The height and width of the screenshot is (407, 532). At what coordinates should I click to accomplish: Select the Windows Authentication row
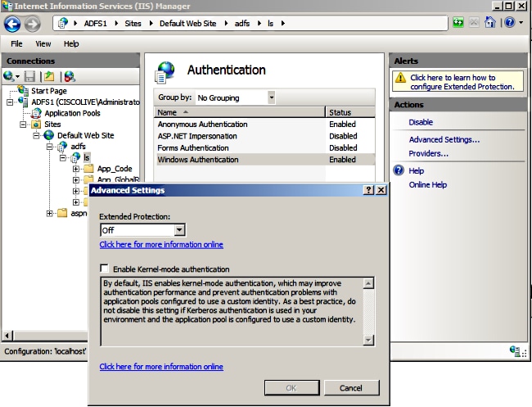tap(266, 160)
